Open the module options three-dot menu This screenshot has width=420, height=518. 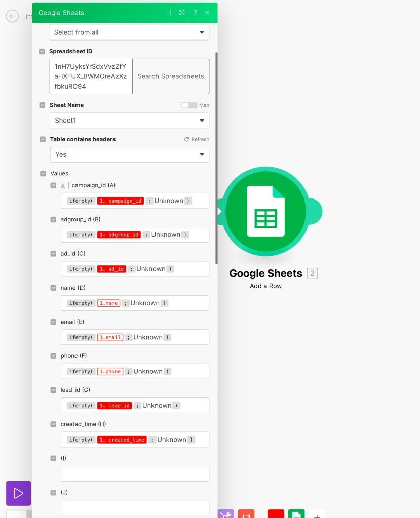point(170,12)
